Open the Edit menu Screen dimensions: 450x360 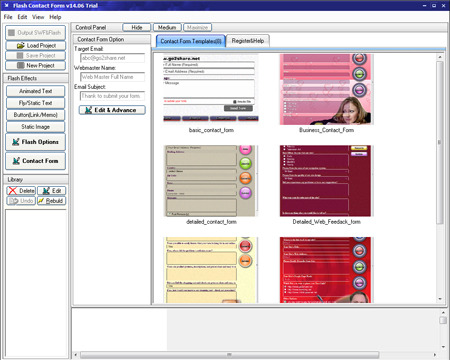(22, 17)
